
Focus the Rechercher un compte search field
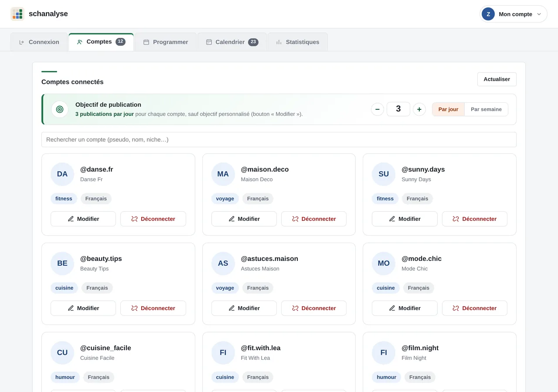[279, 140]
